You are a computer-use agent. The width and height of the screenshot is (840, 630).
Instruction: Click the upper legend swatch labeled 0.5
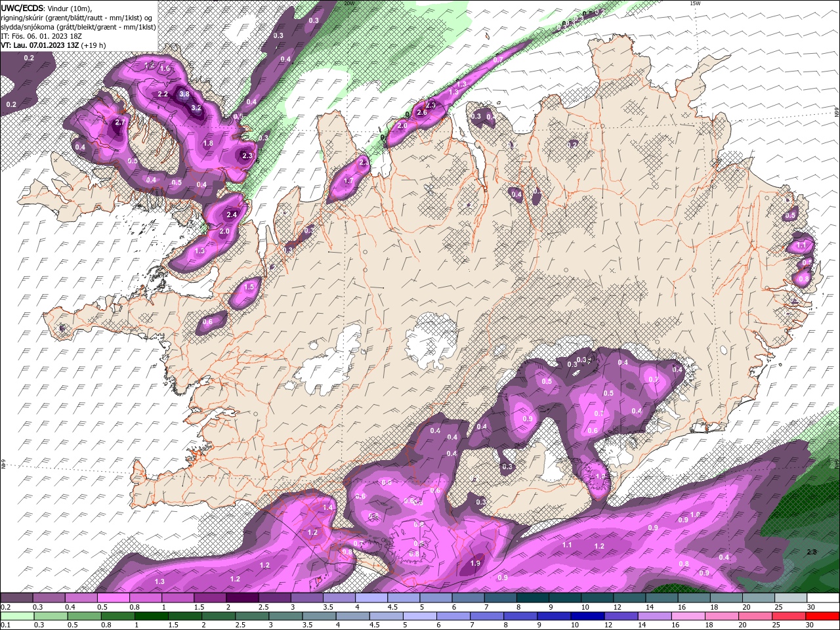113,598
